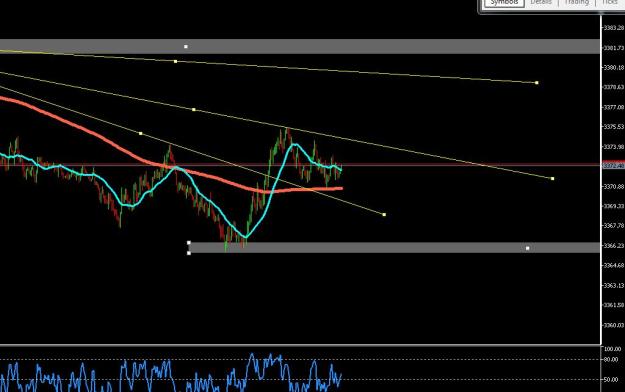Image resolution: width=625 pixels, height=392 pixels.
Task: Select middle anchor of second yellow trendline
Action: point(194,109)
